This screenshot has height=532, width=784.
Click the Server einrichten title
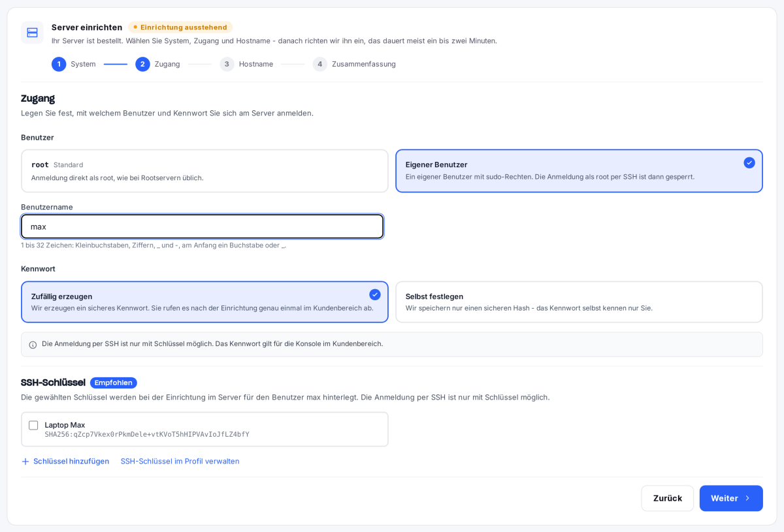pos(87,27)
